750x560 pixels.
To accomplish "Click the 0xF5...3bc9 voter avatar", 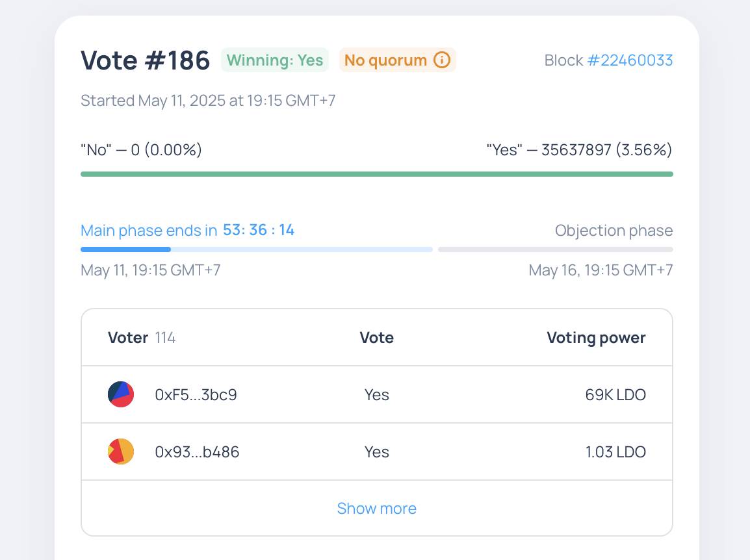I will tap(121, 394).
